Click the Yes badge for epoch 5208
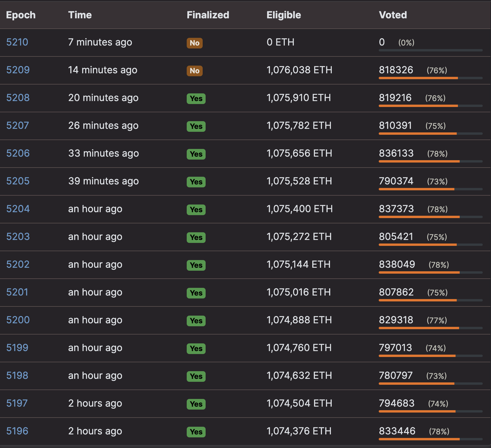The height and width of the screenshot is (448, 491). click(x=196, y=98)
